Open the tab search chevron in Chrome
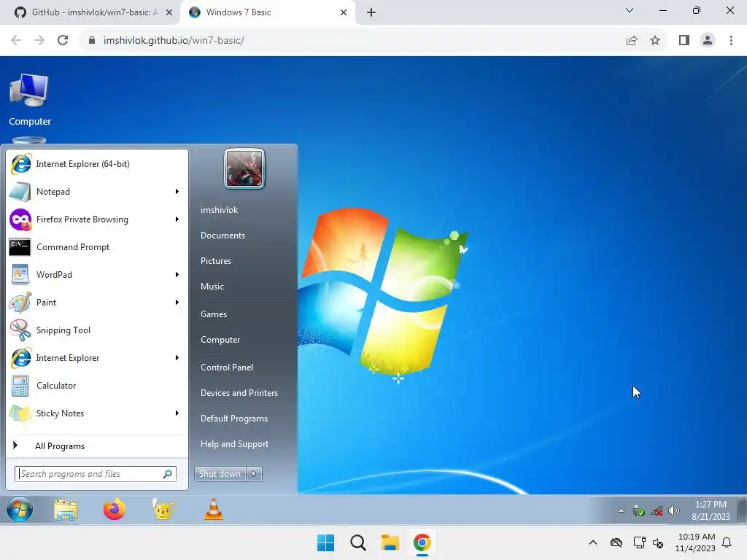The image size is (747, 560). [x=630, y=10]
